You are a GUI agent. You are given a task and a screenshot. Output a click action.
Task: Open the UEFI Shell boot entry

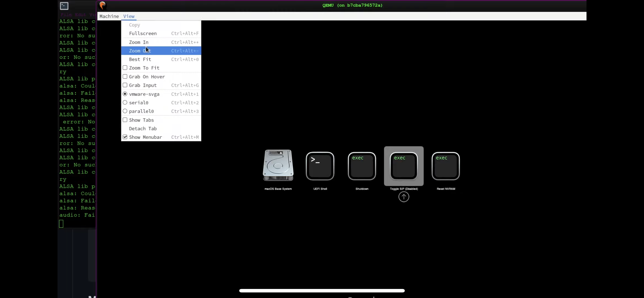[320, 166]
